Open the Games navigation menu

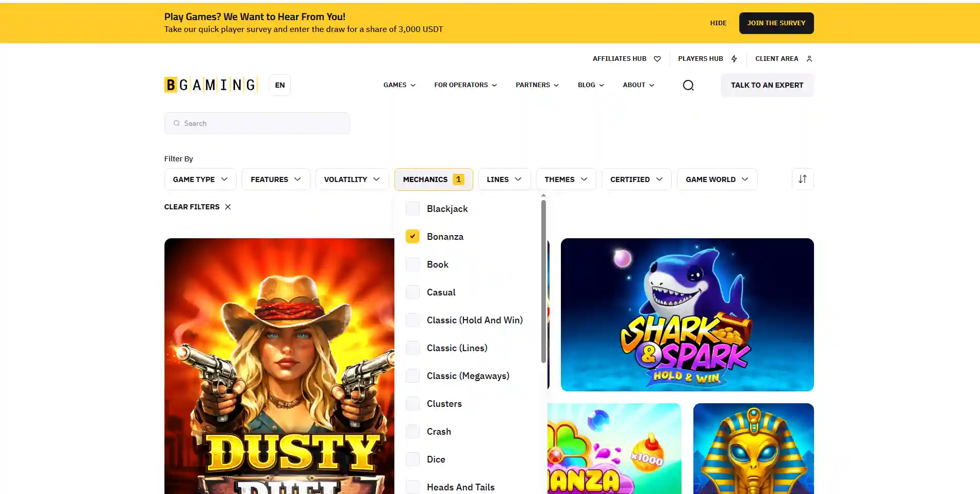(x=400, y=85)
